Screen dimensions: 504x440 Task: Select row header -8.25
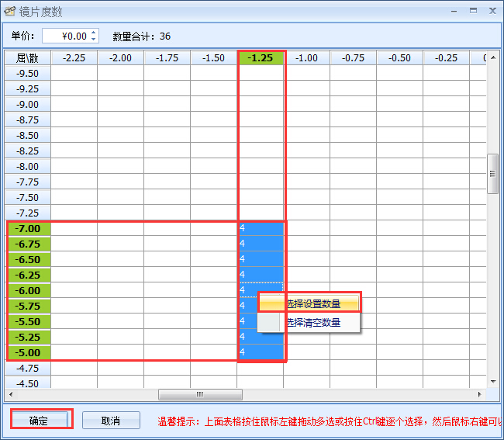(x=28, y=151)
